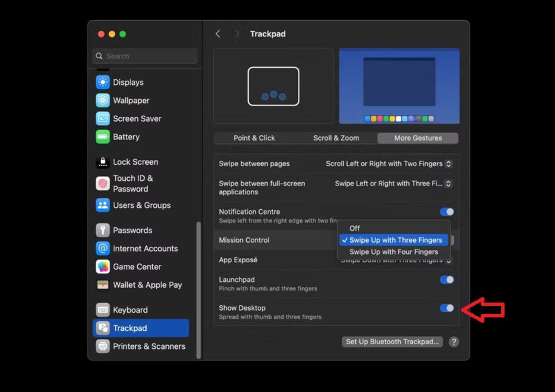
Task: Switch to Point & Click tab
Action: pyautogui.click(x=254, y=138)
